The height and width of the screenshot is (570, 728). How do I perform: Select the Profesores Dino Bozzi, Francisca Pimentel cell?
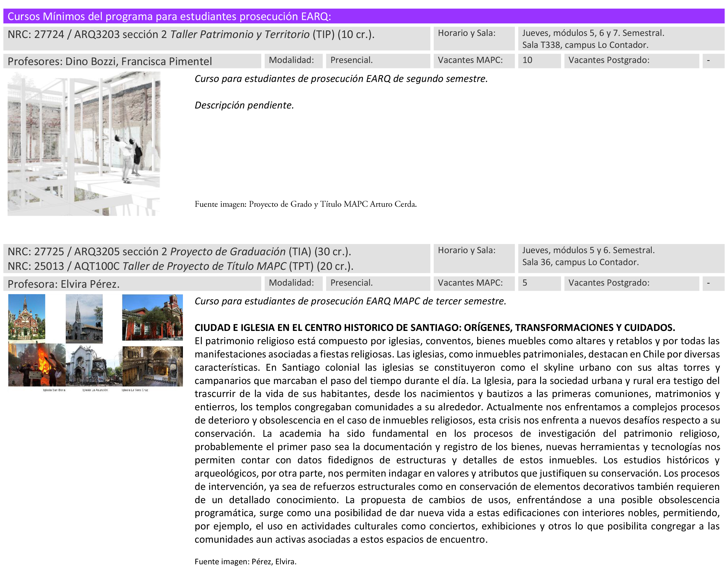tap(132, 61)
